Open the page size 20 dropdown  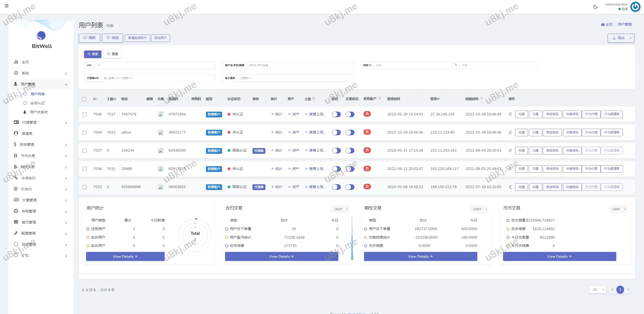click(x=597, y=290)
